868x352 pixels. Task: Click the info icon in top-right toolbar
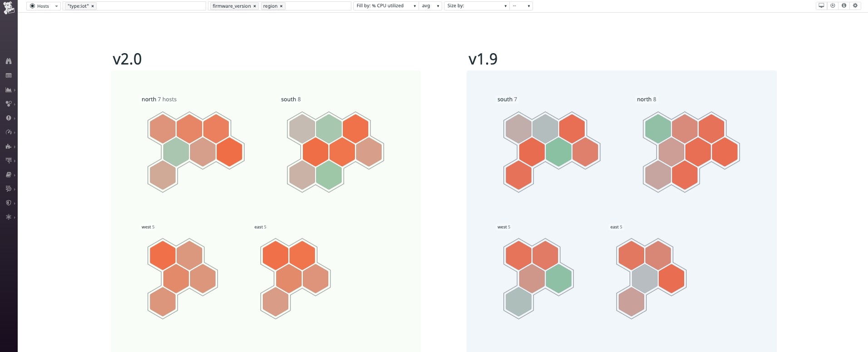844,6
